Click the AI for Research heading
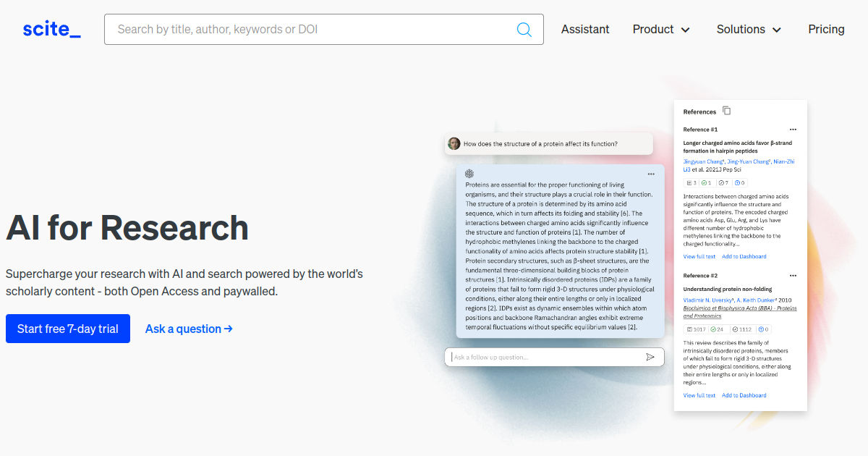Image resolution: width=868 pixels, height=456 pixels. pos(127,228)
